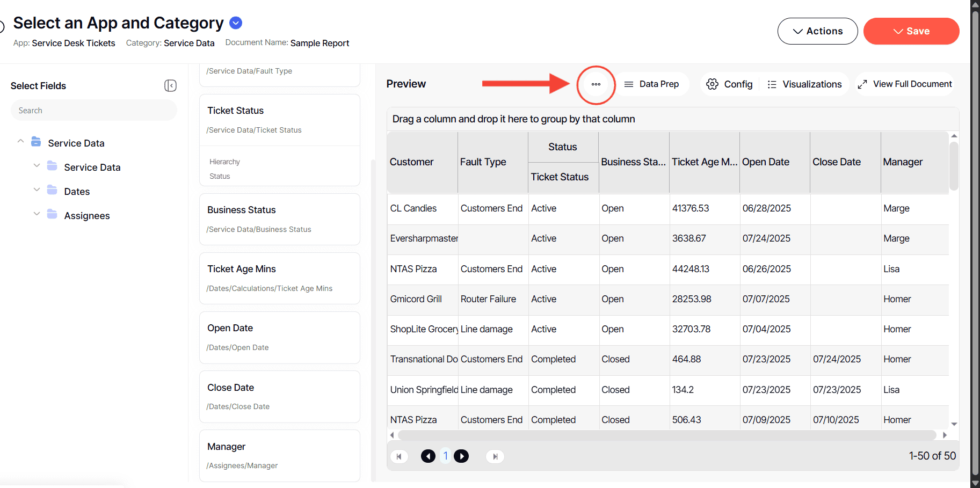This screenshot has width=980, height=488.
Task: Open the Data Prep tab
Action: point(652,84)
